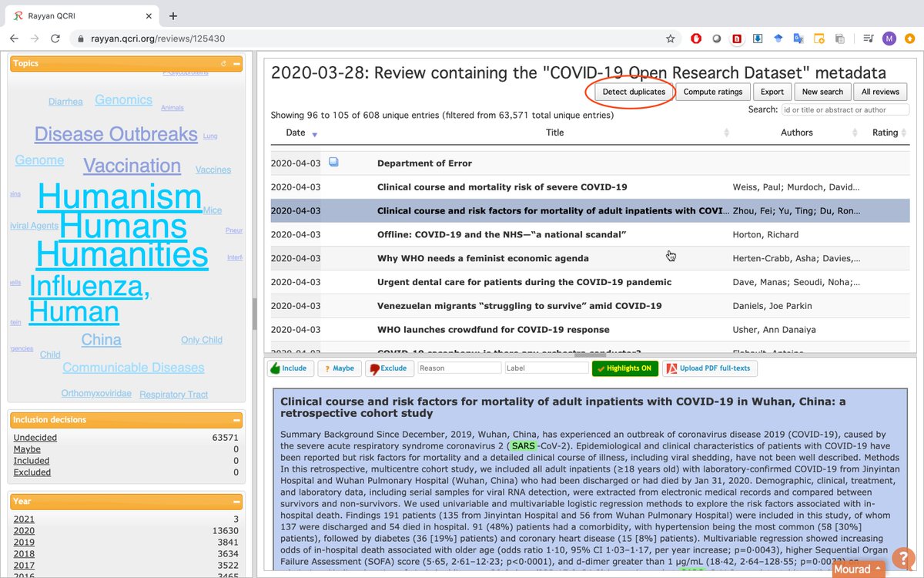Filter by Undecided decisions

coord(35,438)
